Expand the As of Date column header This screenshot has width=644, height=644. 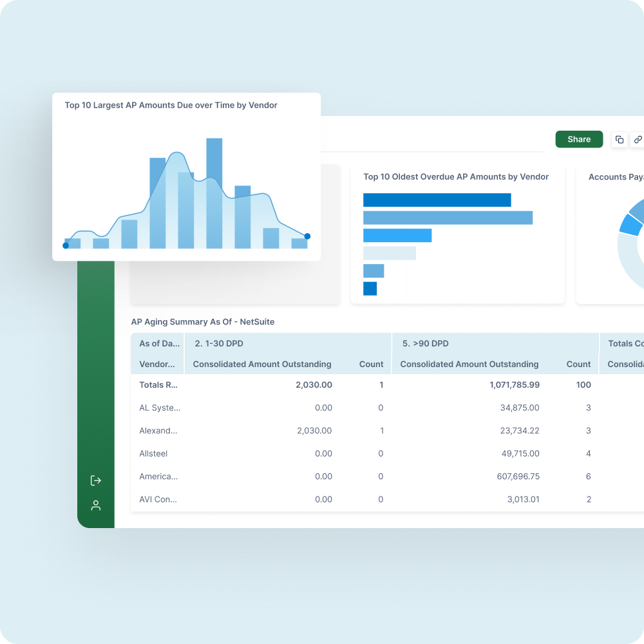[x=158, y=343]
